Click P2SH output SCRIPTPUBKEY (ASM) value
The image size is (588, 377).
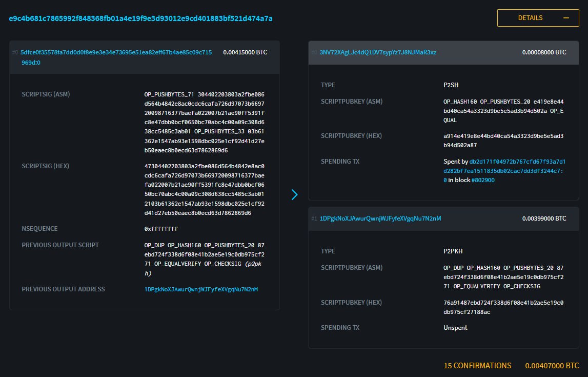pos(503,111)
